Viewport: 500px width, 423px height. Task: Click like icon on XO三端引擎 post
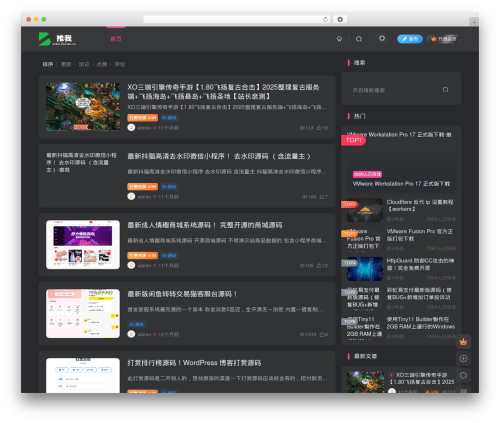(319, 128)
